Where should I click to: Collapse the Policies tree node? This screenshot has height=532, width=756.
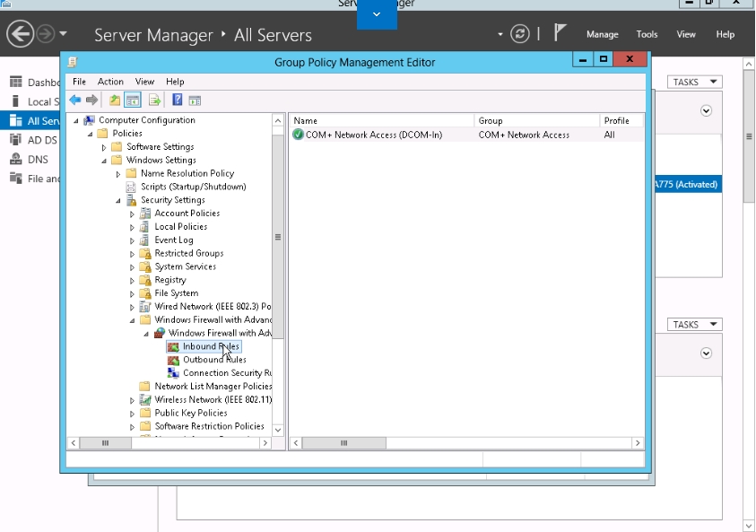point(91,134)
